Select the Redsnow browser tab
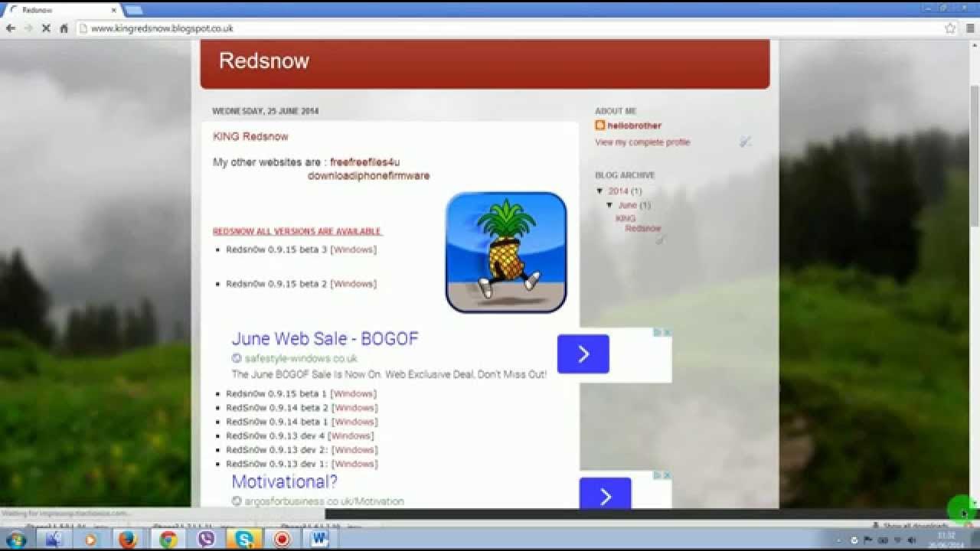This screenshot has height=551, width=980. pyautogui.click(x=63, y=10)
